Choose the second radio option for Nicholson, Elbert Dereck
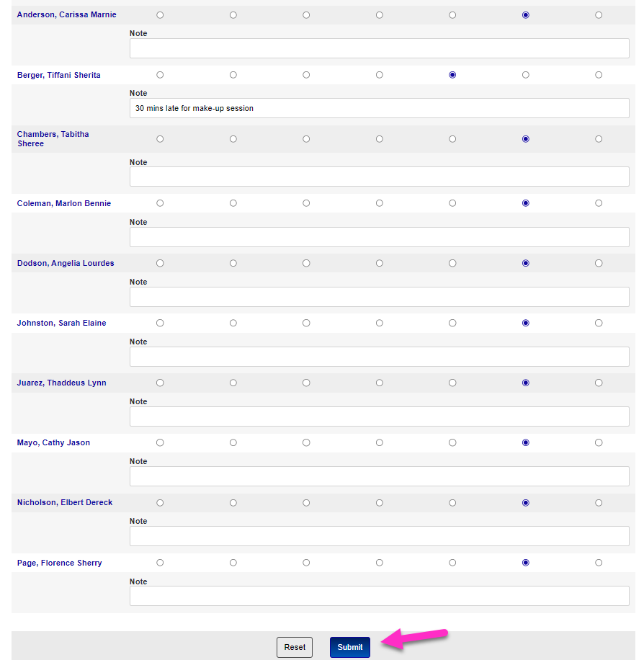The width and height of the screenshot is (644, 660). [x=233, y=502]
